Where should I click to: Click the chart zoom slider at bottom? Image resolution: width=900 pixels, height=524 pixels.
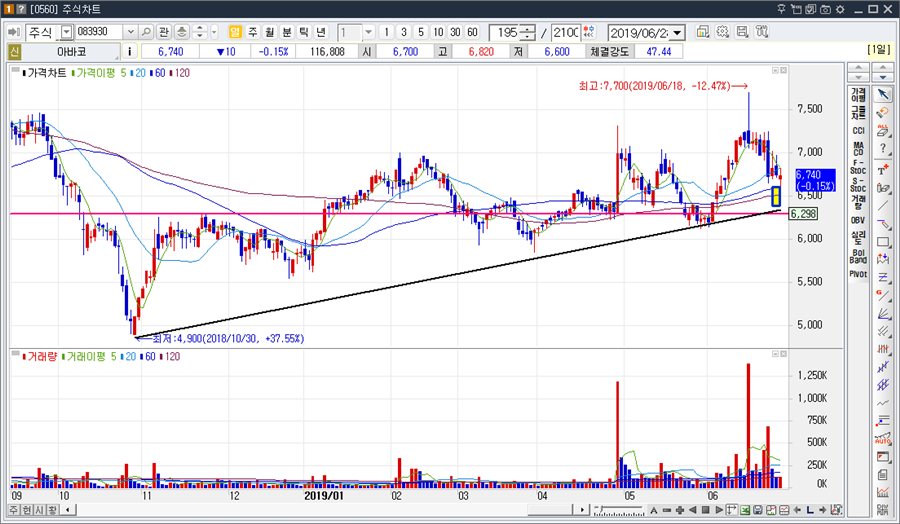(619, 510)
